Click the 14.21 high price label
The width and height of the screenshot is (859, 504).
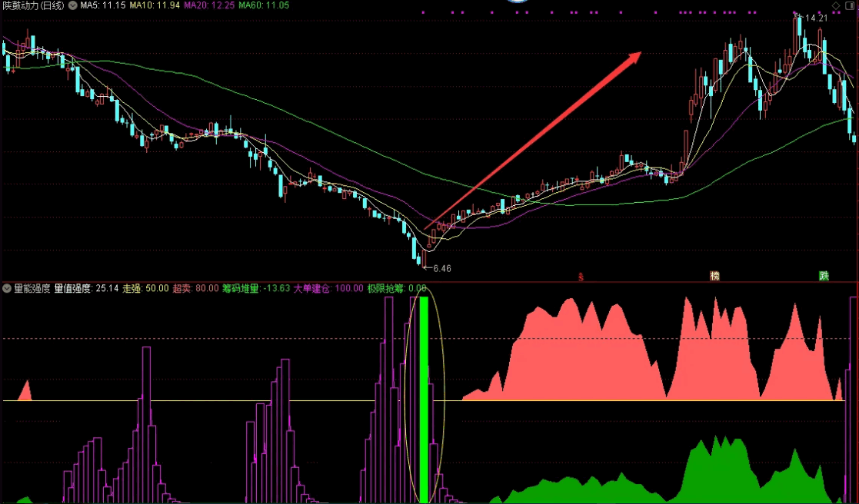click(816, 18)
